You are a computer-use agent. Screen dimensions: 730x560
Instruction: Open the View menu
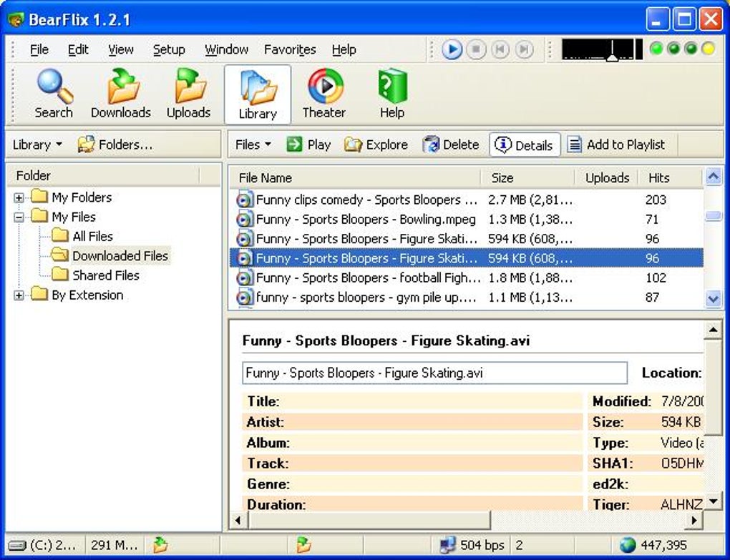click(120, 49)
